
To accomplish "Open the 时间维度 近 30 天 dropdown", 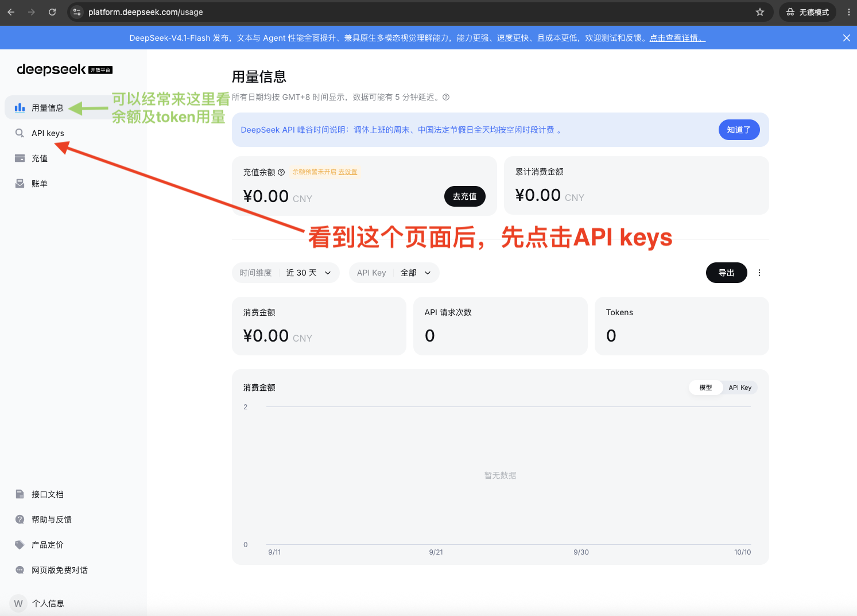I will click(286, 273).
